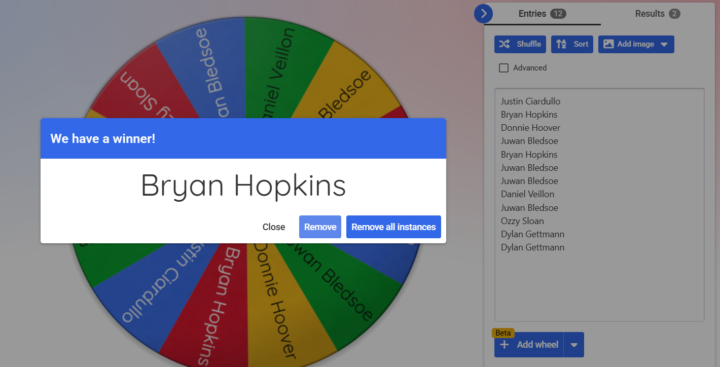The width and height of the screenshot is (720, 367).
Task: Click the We have a winner heading
Action: click(103, 138)
